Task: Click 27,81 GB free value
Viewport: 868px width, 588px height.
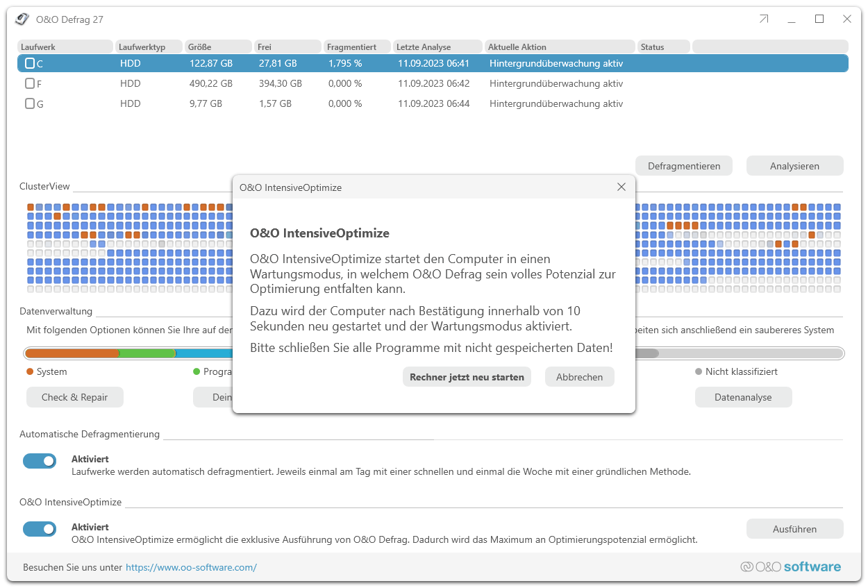Action: click(278, 63)
